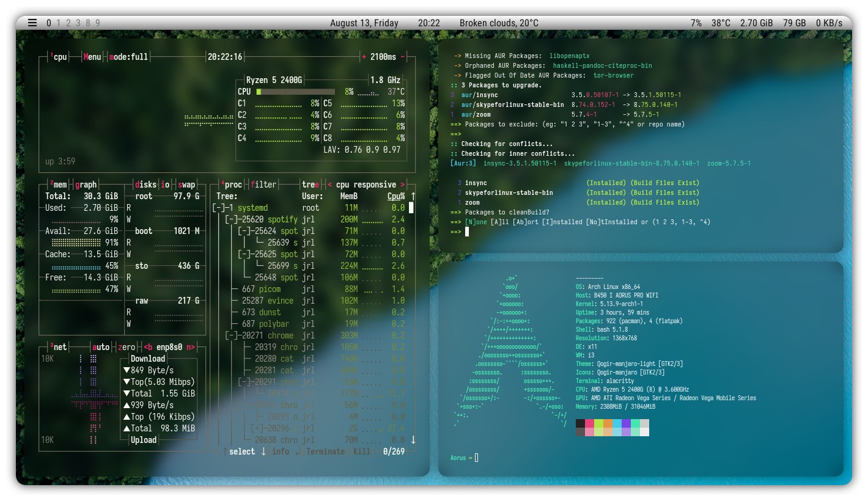Toggle the 'disks' panel option
This screenshot has width=868, height=501.
pyautogui.click(x=145, y=185)
